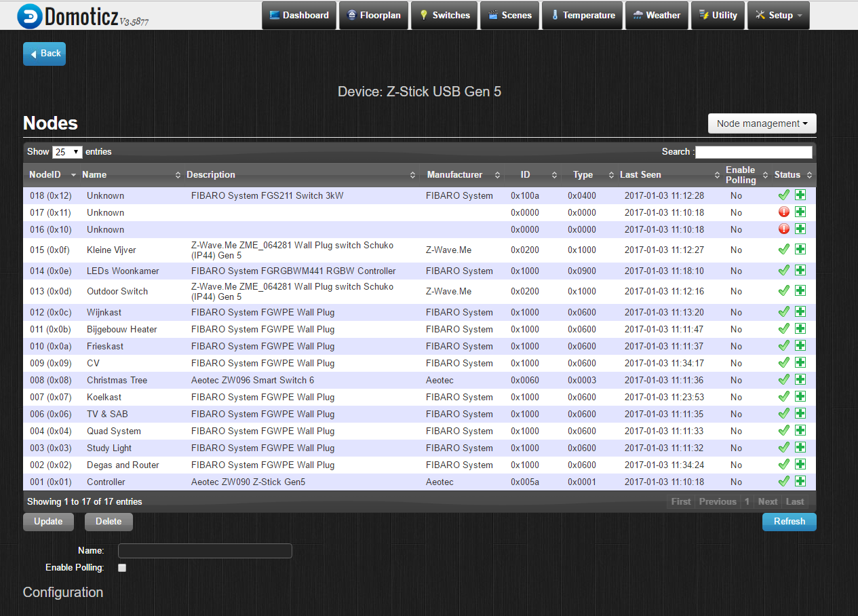The height and width of the screenshot is (616, 858).
Task: Select Aeotec ZW090 Z-Stick Gen5 description
Action: 248,482
